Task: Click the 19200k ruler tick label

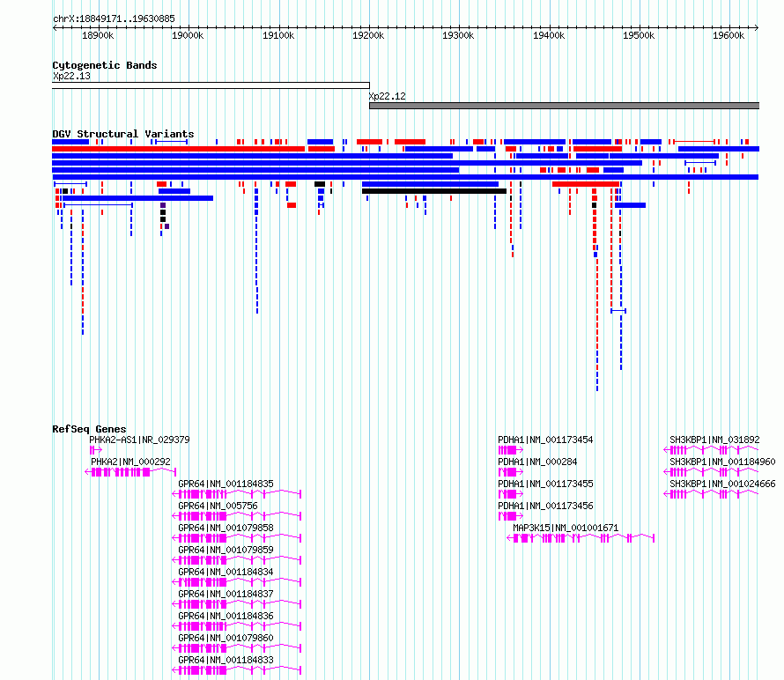Action: tap(368, 35)
